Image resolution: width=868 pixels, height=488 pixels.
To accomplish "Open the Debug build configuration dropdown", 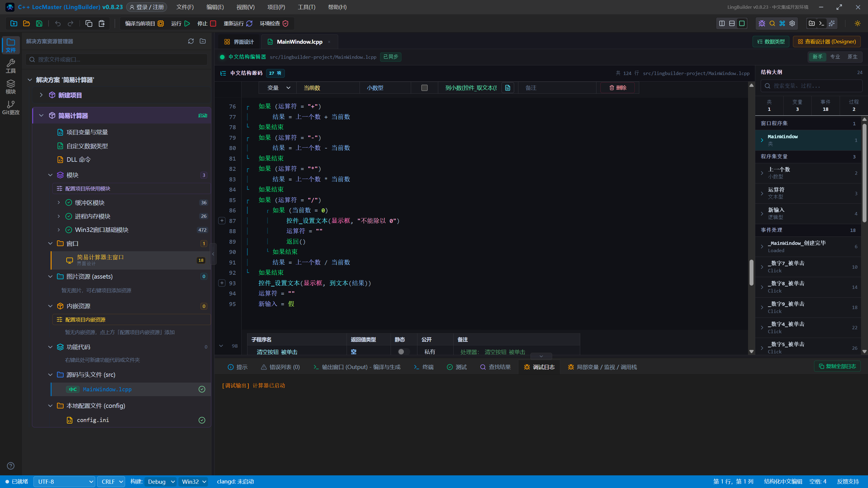I will (161, 482).
